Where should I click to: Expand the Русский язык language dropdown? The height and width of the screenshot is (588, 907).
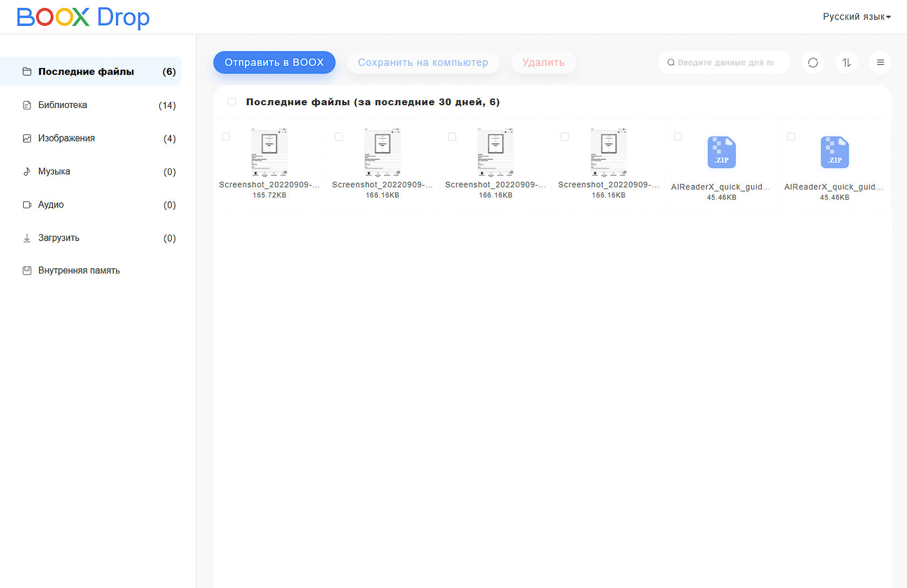click(857, 17)
